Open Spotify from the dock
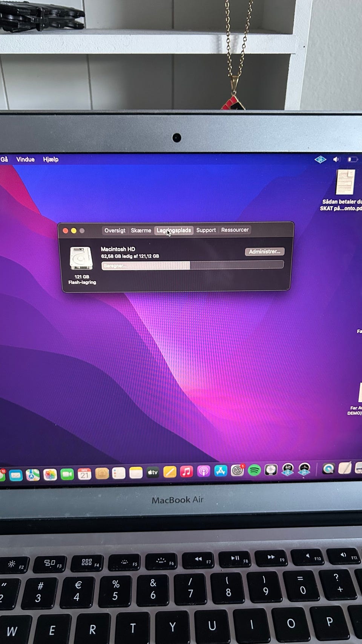Viewport: 362px width, 644px height. [x=255, y=470]
